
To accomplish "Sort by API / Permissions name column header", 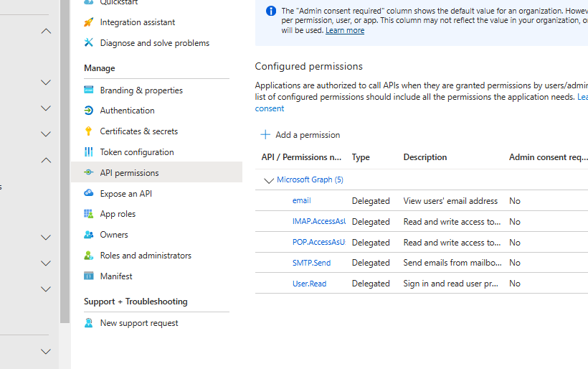I will click(x=301, y=157).
